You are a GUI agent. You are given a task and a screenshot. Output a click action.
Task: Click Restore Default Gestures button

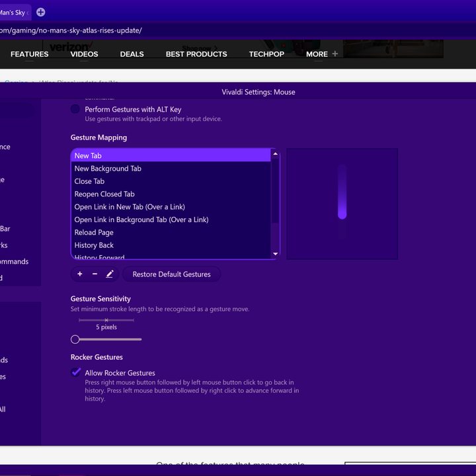point(171,274)
